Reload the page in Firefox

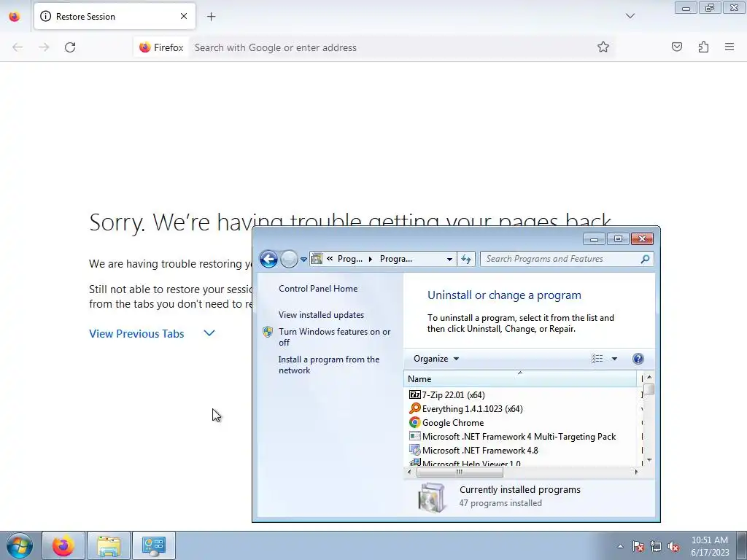[x=70, y=47]
